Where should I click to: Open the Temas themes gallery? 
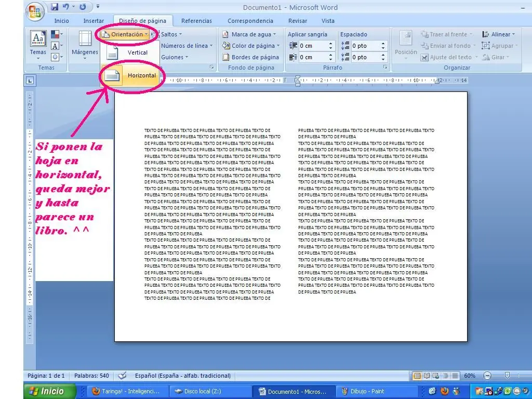(37, 46)
